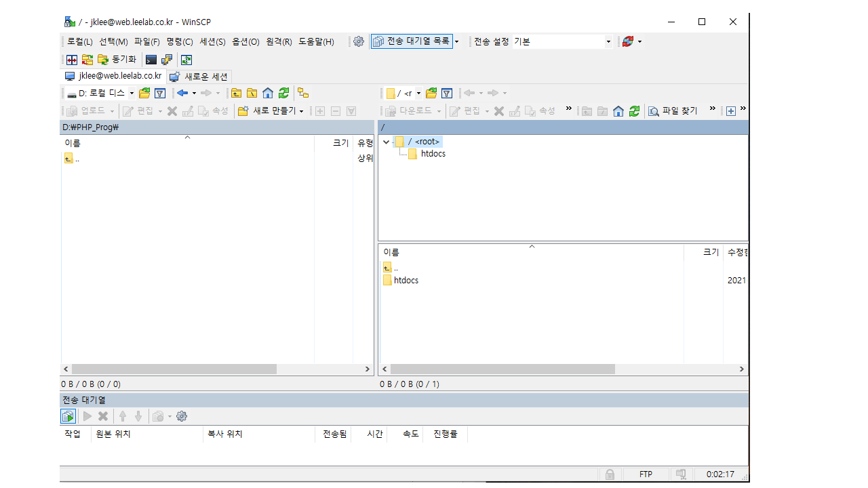This screenshot has height=488, width=868.
Task: Open the queue settings gear icon
Action: click(x=181, y=416)
